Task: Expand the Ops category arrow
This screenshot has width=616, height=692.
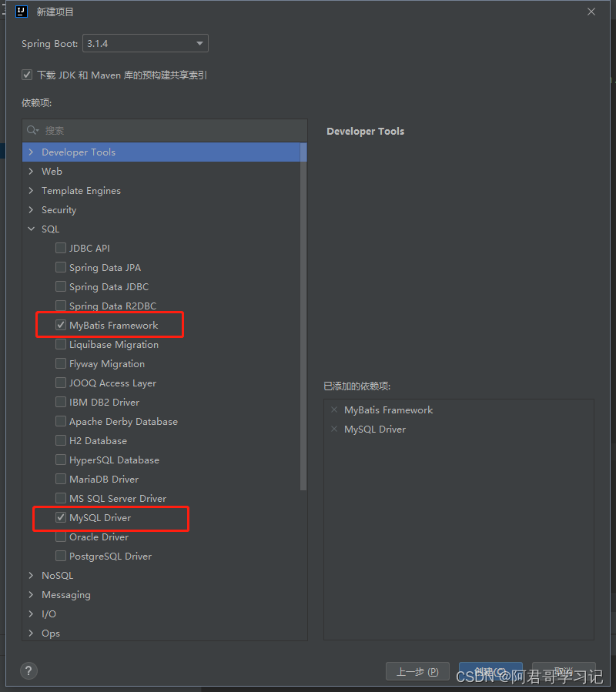Action: pyautogui.click(x=31, y=633)
